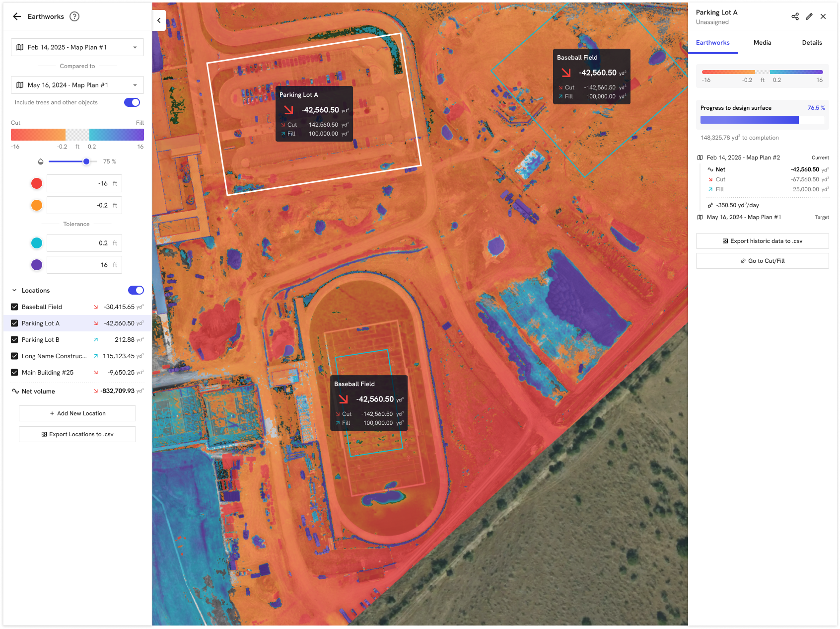
Task: Click Go to Cut/Fill button
Action: (763, 261)
